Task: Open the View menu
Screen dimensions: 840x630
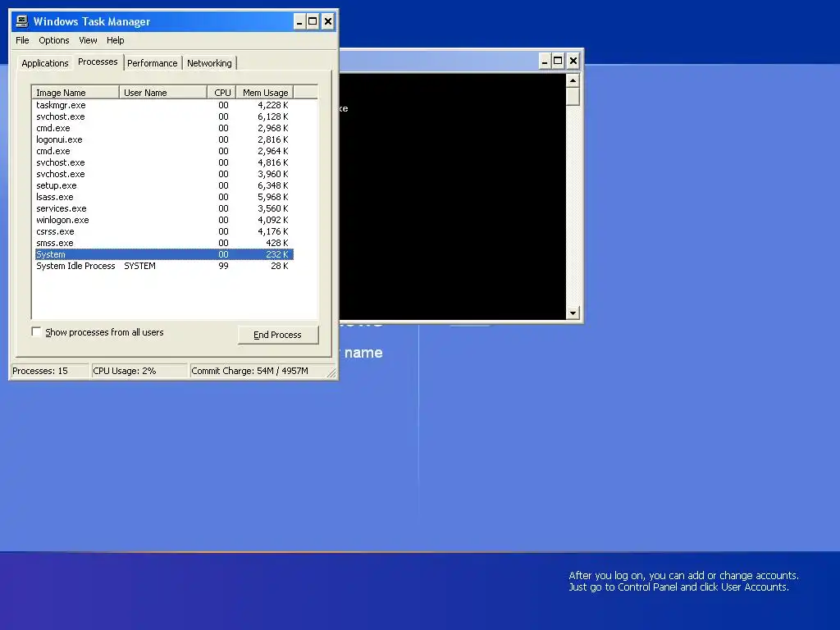Action: click(88, 40)
